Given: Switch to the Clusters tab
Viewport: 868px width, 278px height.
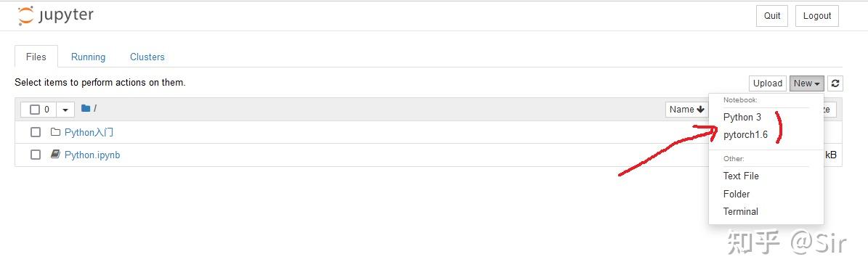Looking at the screenshot, I should (147, 57).
